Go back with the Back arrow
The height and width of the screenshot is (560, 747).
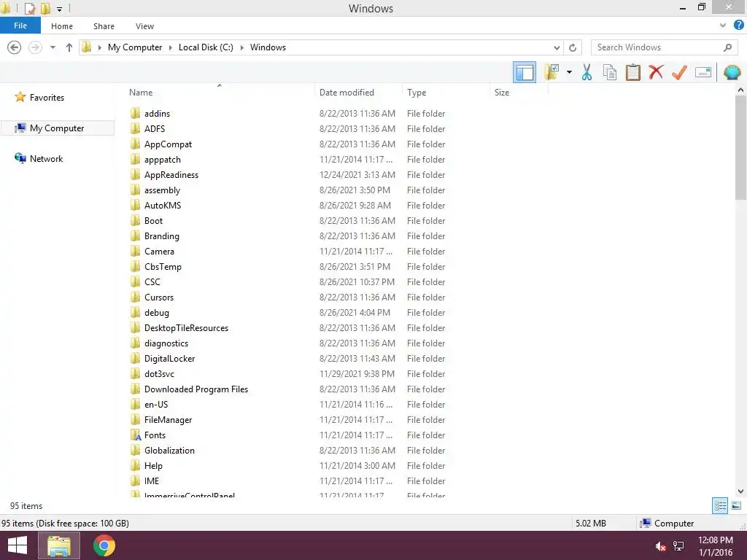[x=15, y=47]
